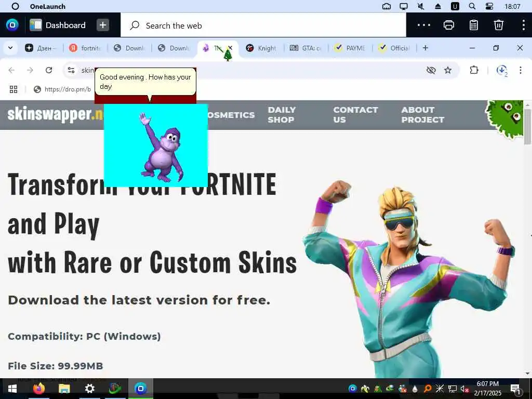Open browser three-dots menu
Viewport: 532px width, 399px height.
point(521,70)
